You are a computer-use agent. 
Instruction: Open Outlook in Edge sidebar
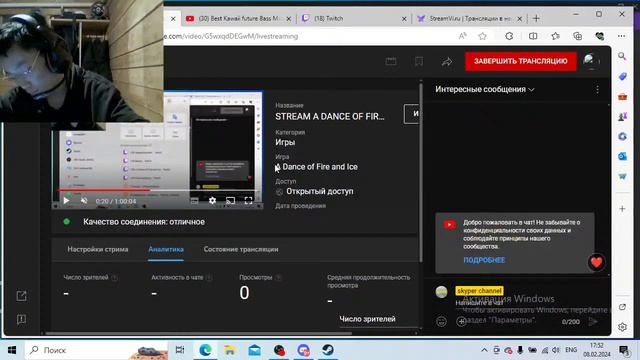(x=622, y=156)
